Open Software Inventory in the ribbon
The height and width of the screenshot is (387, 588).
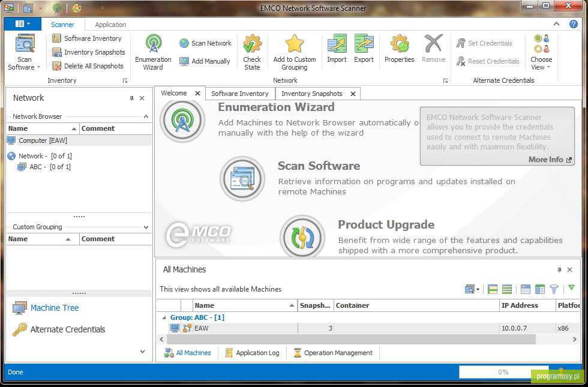pyautogui.click(x=86, y=38)
